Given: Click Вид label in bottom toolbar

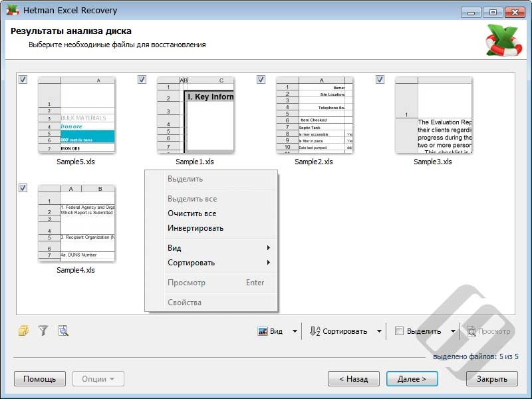Looking at the screenshot, I should [276, 331].
